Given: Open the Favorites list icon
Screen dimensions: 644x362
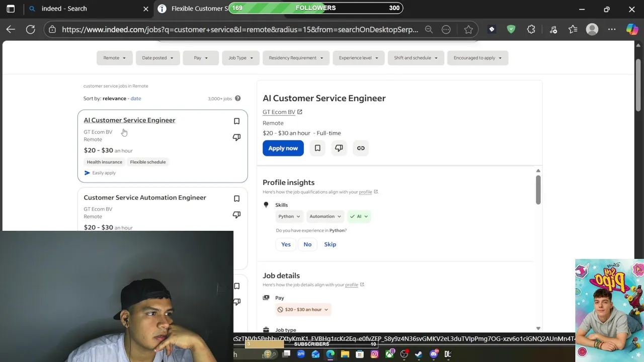Looking at the screenshot, I should pos(573,30).
